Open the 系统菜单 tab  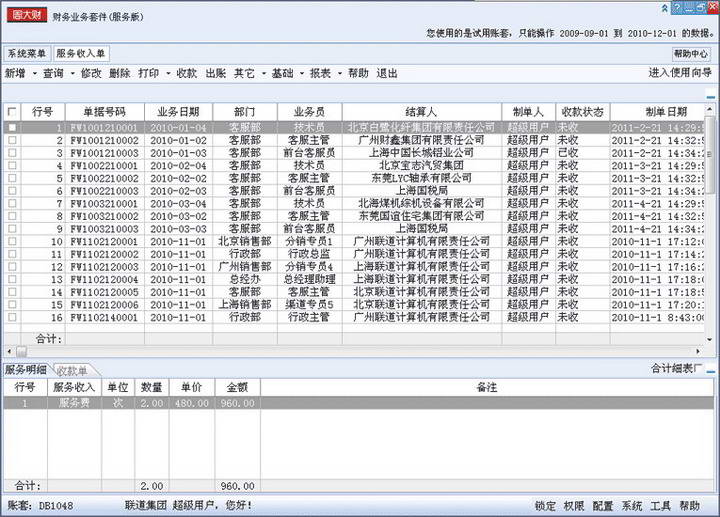27,54
